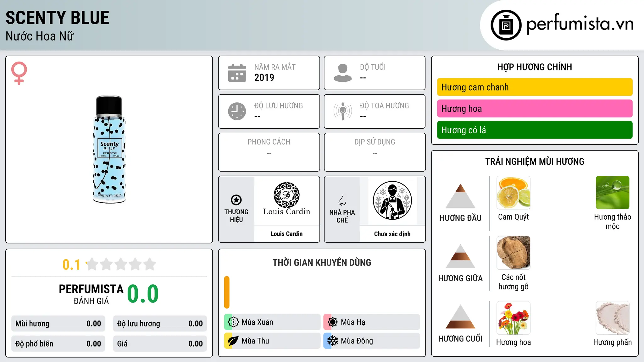Screen dimensions: 644x362
Task: Click the Các nốt hương gỗ caption
Action: click(514, 282)
